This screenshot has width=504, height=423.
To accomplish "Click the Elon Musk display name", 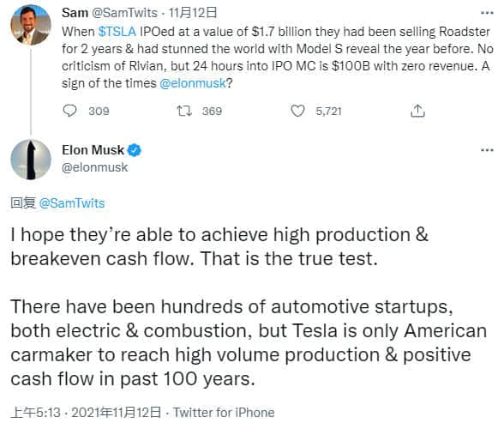I will click(93, 150).
